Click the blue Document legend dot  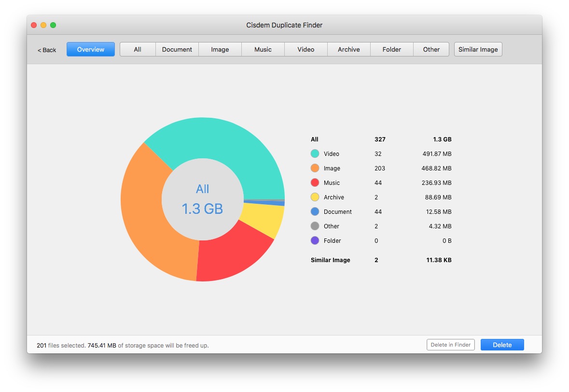click(x=314, y=211)
